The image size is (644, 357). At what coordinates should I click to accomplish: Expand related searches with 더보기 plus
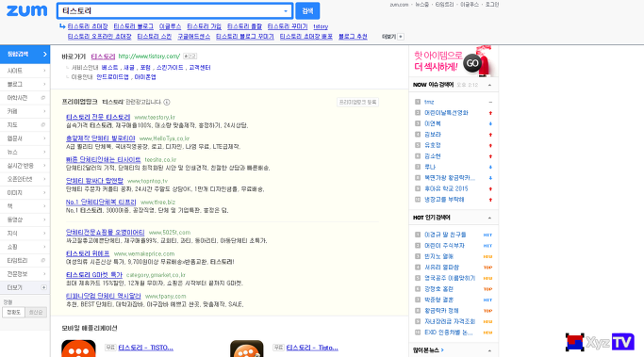(392, 37)
